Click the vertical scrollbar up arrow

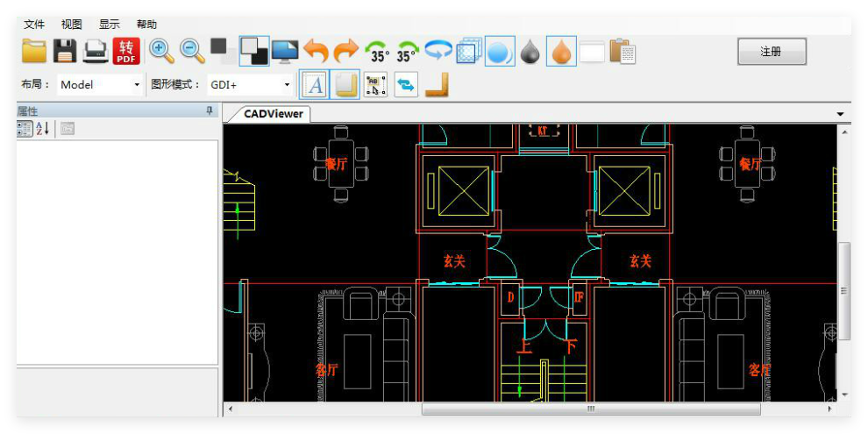(844, 132)
